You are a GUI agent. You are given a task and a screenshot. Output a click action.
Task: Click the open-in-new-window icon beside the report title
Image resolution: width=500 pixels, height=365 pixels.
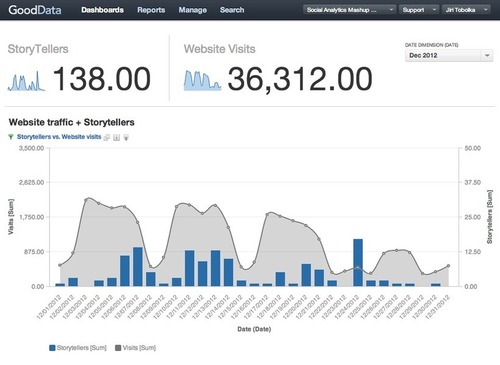click(107, 137)
